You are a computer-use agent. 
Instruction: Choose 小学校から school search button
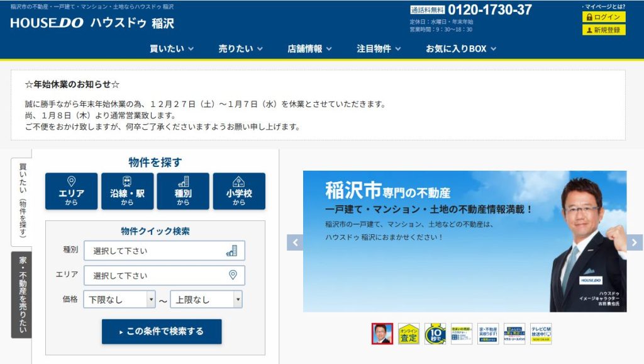[239, 191]
